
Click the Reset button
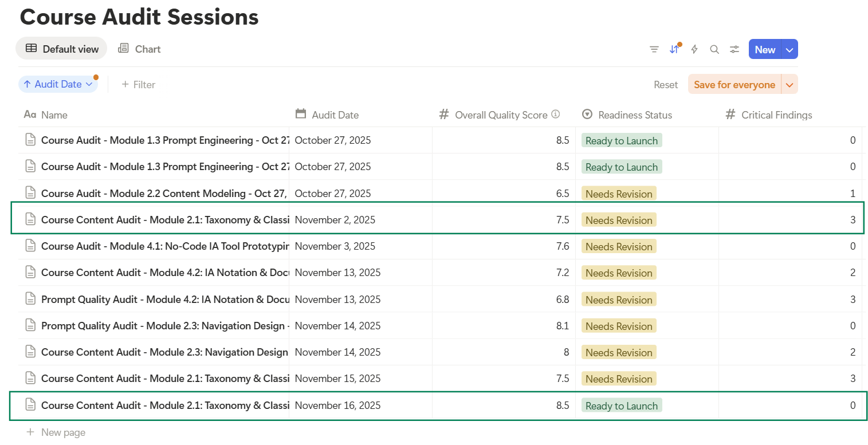pos(666,85)
